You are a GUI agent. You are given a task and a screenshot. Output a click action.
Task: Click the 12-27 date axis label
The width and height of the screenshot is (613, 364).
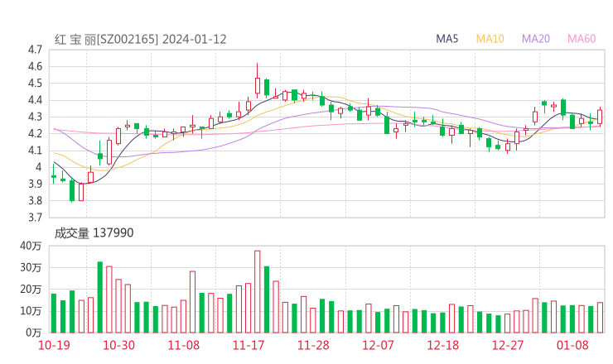[508, 345]
